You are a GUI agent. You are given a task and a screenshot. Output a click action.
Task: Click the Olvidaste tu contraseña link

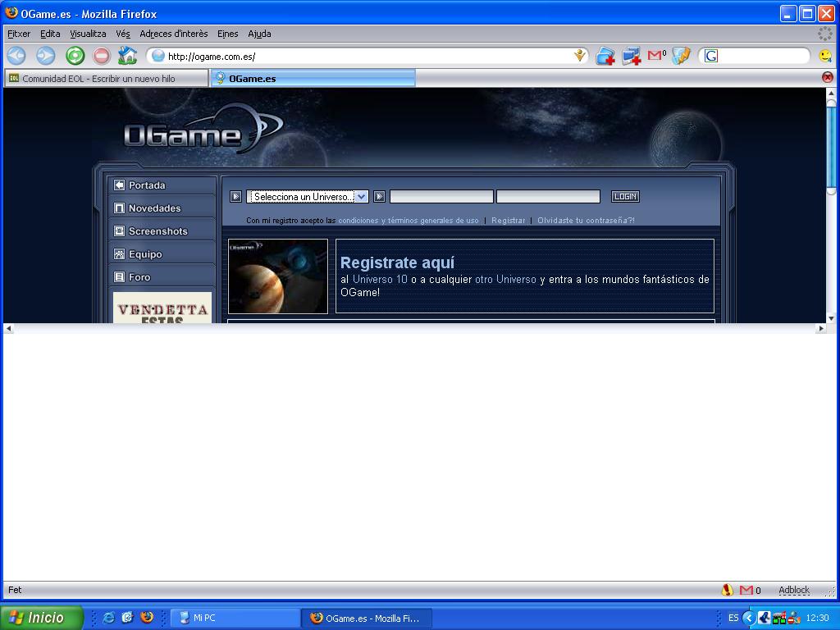click(x=586, y=220)
